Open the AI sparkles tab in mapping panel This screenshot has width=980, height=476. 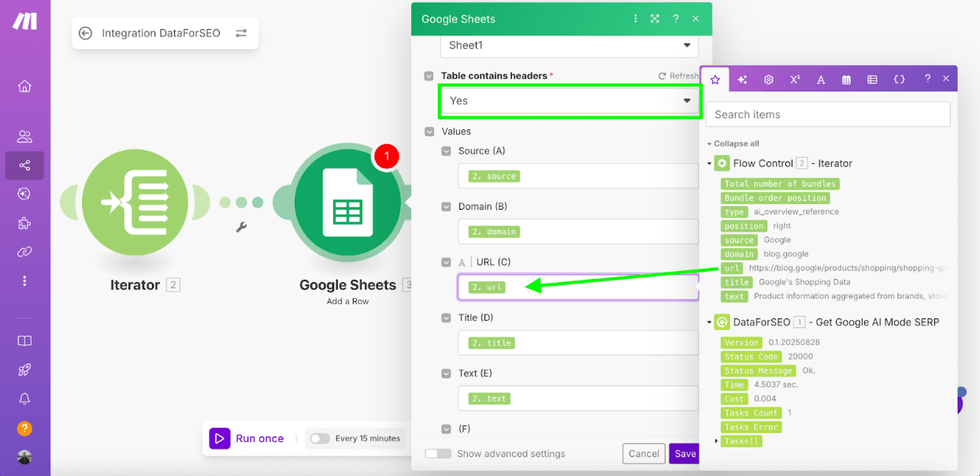pos(741,78)
